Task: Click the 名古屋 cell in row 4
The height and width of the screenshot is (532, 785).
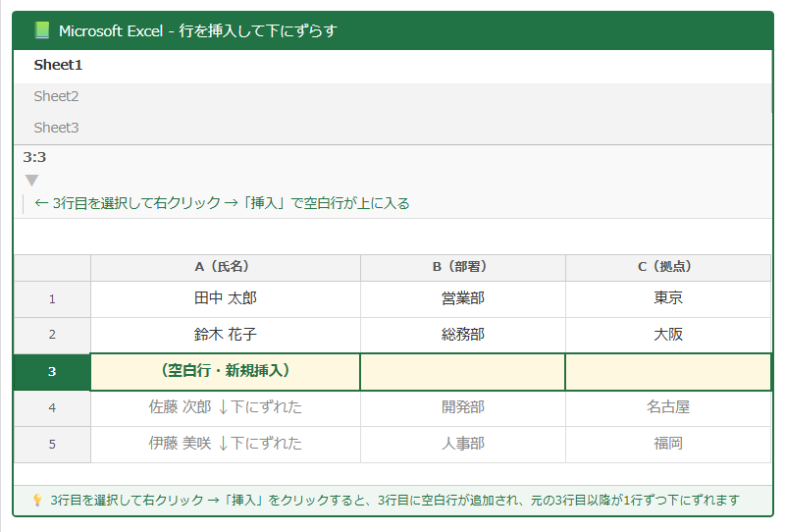Action: 667,407
